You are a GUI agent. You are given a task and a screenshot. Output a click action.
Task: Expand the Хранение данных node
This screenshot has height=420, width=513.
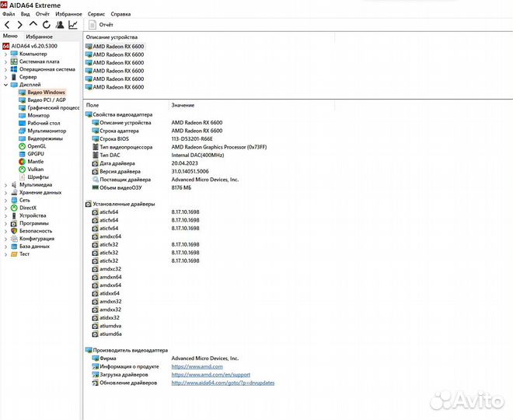pyautogui.click(x=5, y=192)
